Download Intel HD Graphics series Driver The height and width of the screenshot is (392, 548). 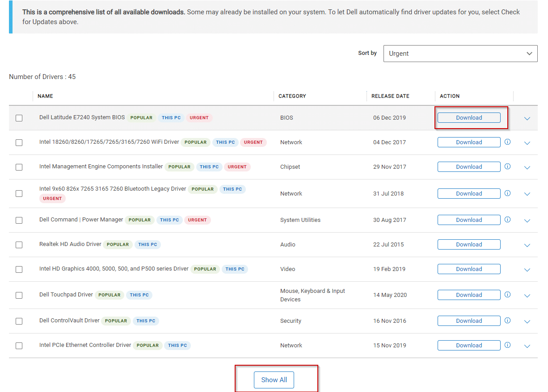tap(469, 269)
